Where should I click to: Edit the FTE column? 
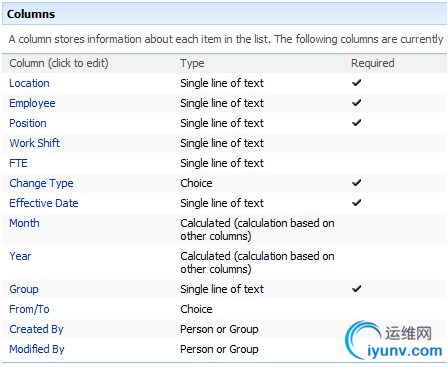tap(18, 163)
